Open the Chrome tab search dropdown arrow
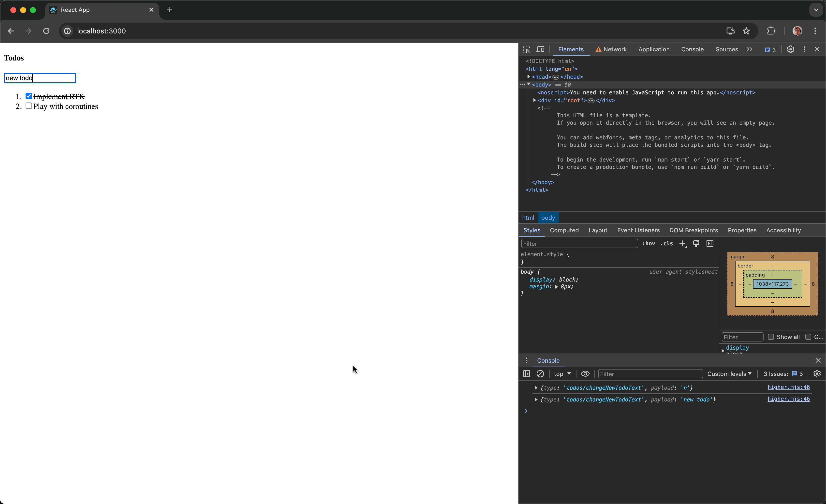 point(816,10)
